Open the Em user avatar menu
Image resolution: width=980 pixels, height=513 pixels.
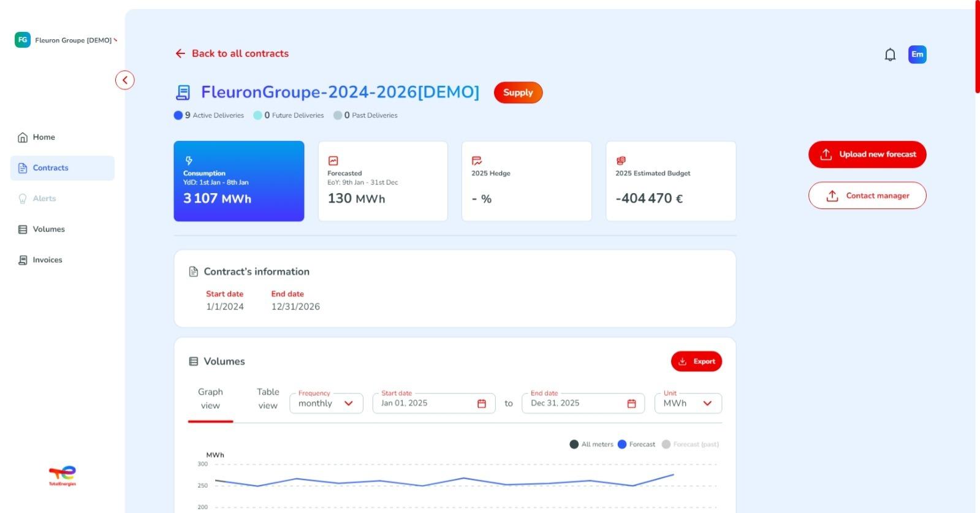pyautogui.click(x=917, y=55)
